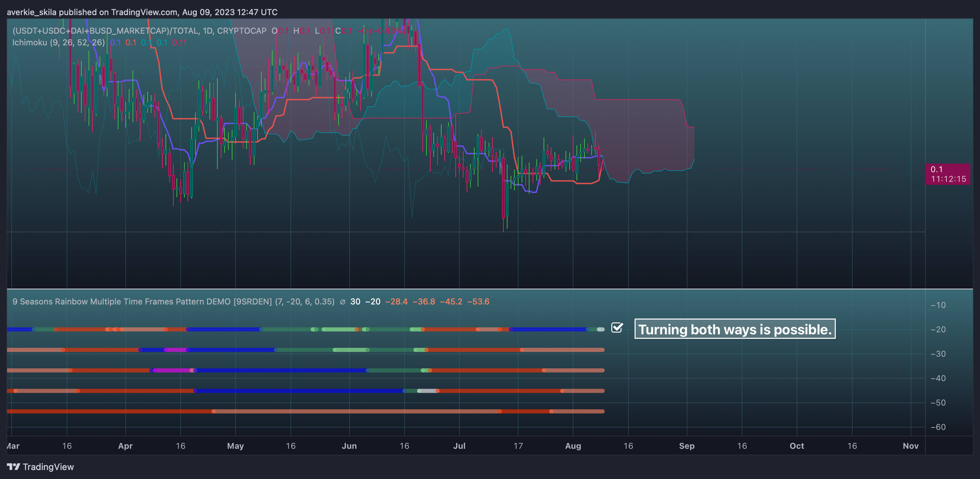Click the symbol title (USDT+USDC+DAI+BUSD_MARKETCAP)/TOTAL

[106, 31]
